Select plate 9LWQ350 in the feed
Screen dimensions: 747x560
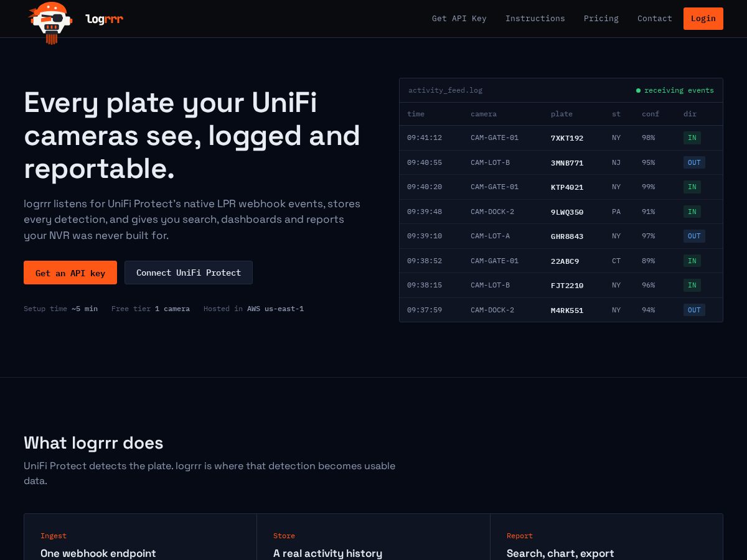click(567, 212)
